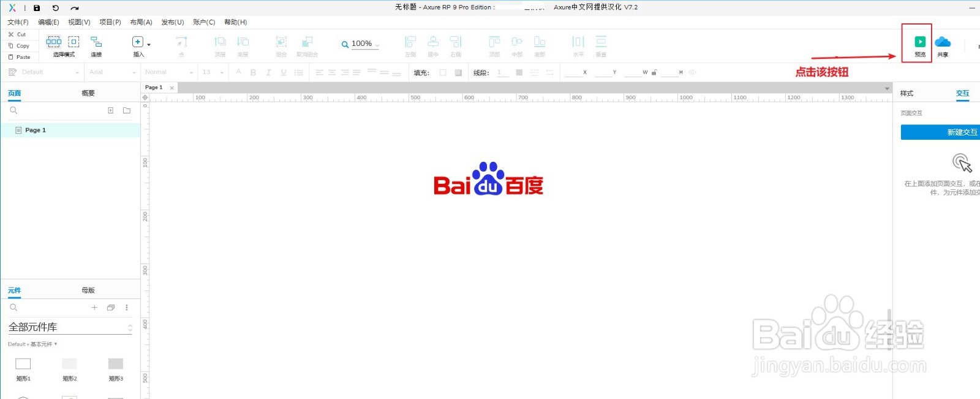Click the Redo arrow in title bar

click(75, 8)
